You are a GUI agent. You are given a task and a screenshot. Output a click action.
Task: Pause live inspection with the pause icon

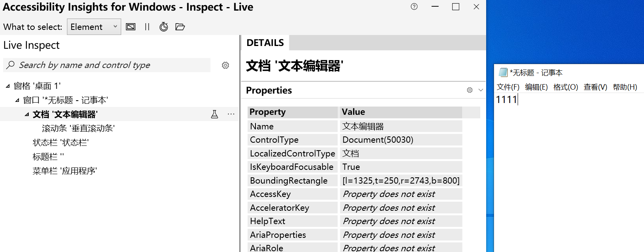point(147,27)
